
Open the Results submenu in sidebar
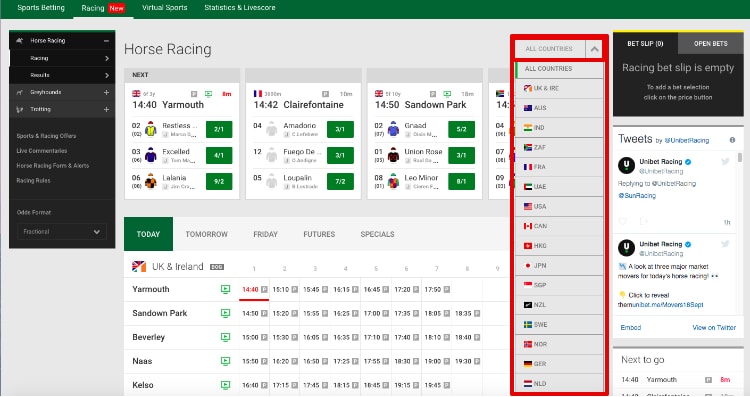[x=62, y=75]
